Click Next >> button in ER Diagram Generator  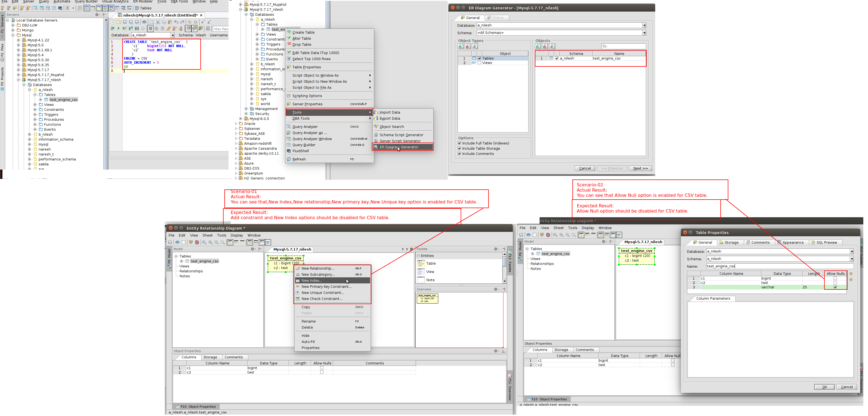(641, 168)
